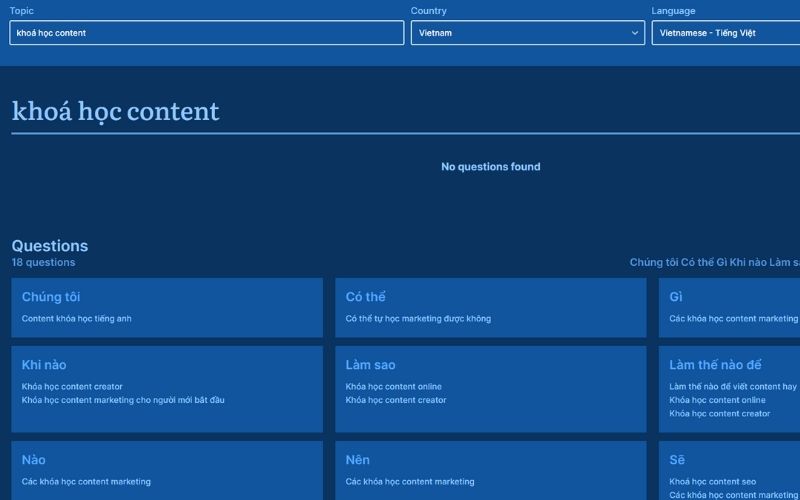Click the 'Sẽ' card heading

click(x=677, y=460)
